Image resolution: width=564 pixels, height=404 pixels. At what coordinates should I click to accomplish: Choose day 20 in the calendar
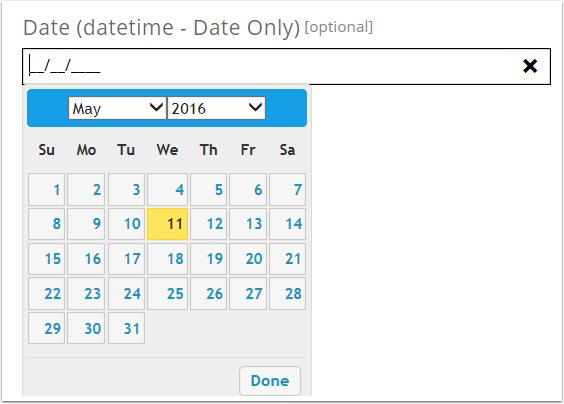pos(248,259)
